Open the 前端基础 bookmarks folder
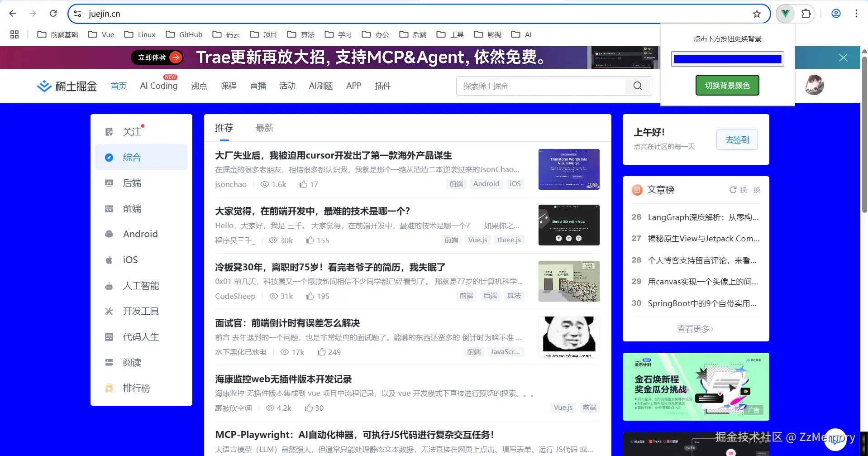The image size is (868, 456). (x=57, y=34)
